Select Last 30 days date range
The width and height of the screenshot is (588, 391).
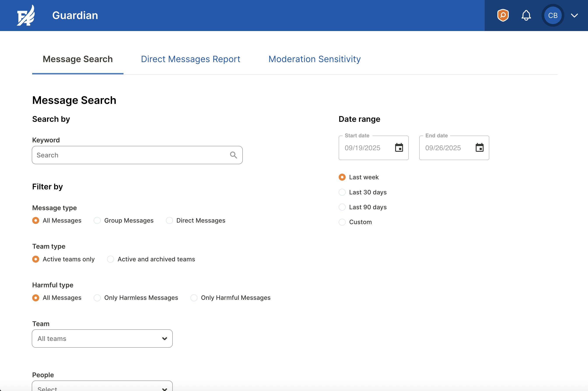click(342, 192)
